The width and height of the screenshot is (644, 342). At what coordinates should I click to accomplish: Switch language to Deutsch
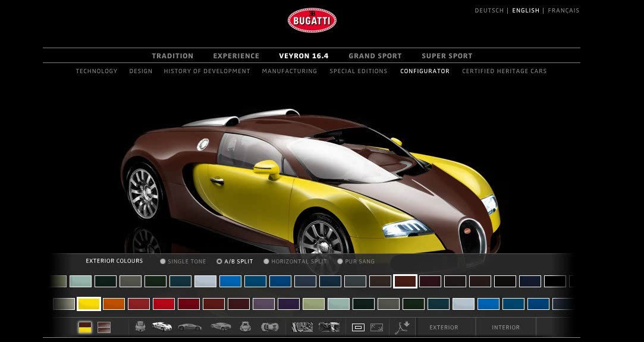489,11
